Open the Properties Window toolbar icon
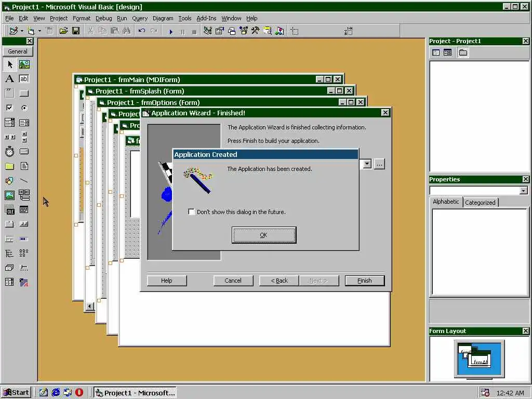Image resolution: width=532 pixels, height=399 pixels. pos(220,31)
